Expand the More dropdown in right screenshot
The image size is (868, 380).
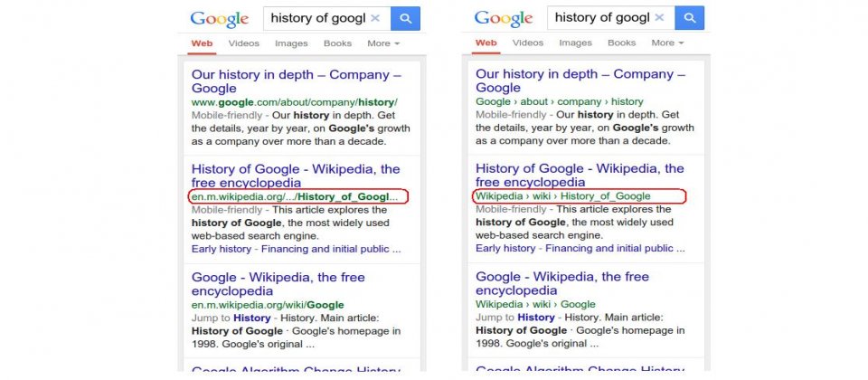(667, 43)
